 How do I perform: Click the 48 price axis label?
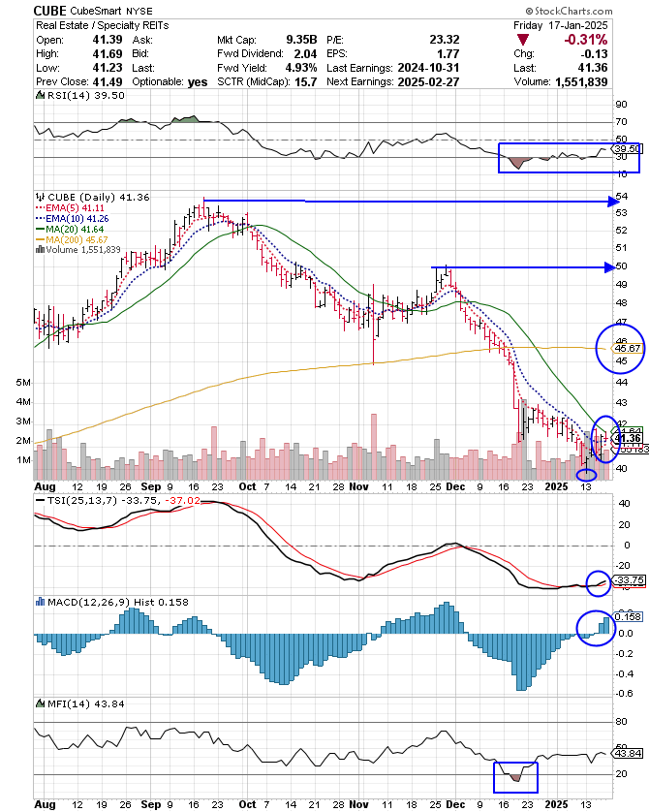(x=621, y=303)
